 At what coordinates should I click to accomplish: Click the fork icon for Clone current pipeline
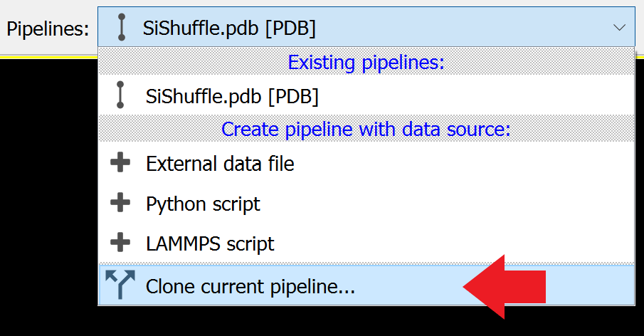pyautogui.click(x=120, y=285)
